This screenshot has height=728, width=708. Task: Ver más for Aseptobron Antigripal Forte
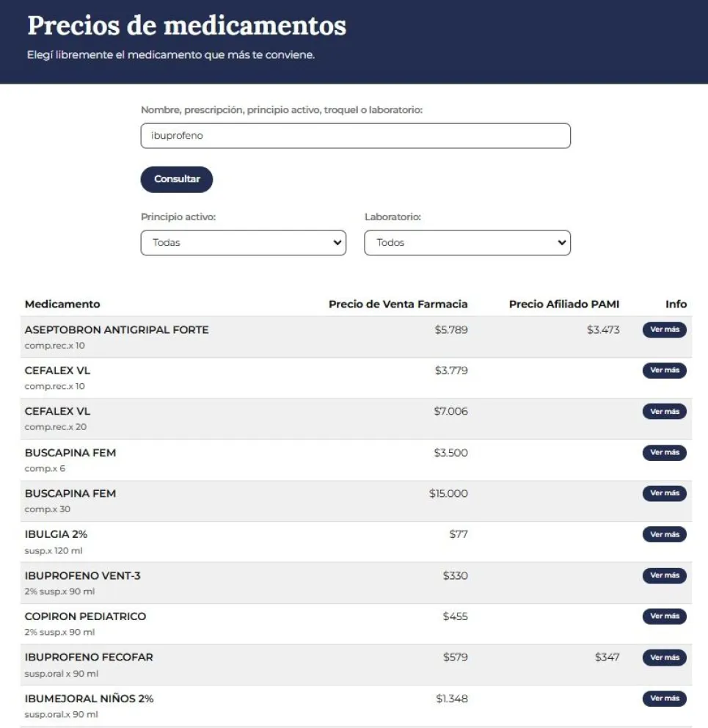pyautogui.click(x=664, y=330)
